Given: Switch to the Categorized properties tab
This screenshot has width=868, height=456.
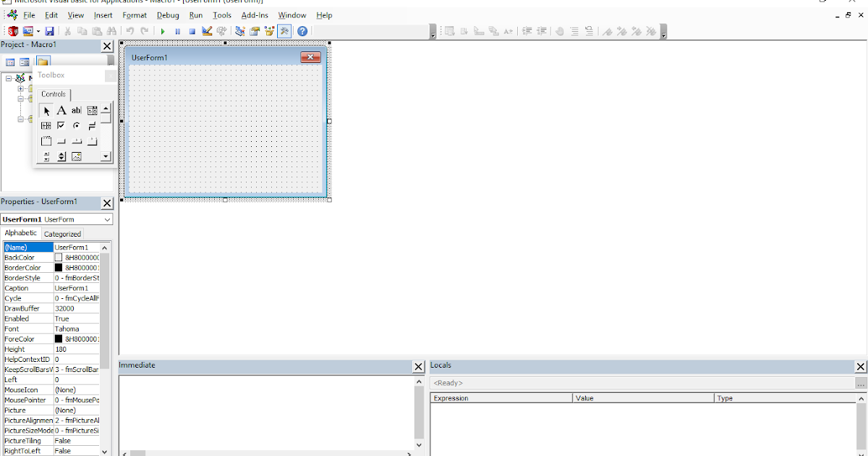Looking at the screenshot, I should [62, 233].
